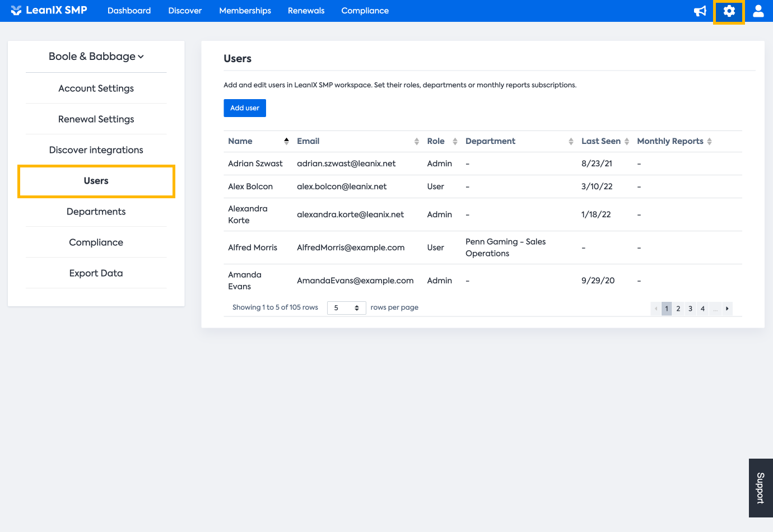Open the Dashboard menu

[129, 11]
